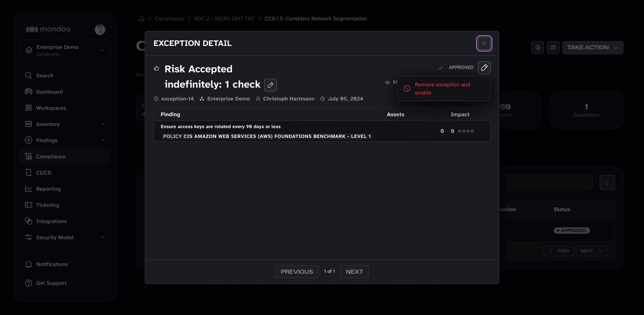Click pencil edit icon next to APPROVED
This screenshot has width=644, height=315.
[484, 67]
